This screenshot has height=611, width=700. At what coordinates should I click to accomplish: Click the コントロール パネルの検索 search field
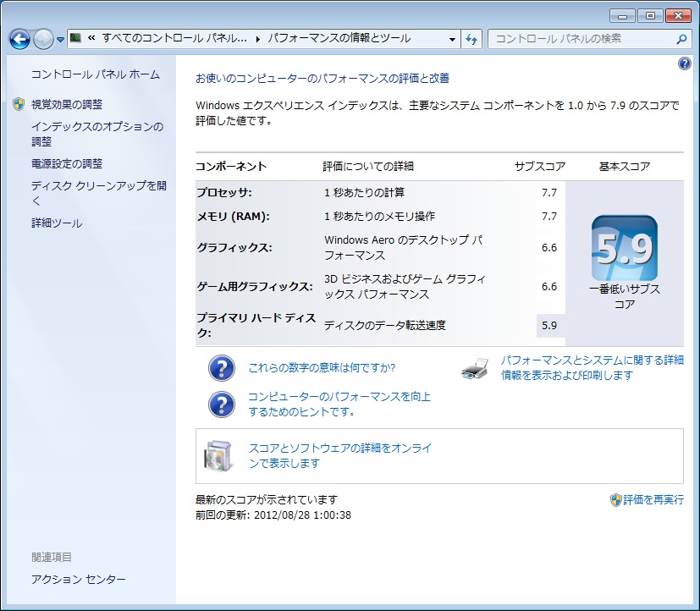(582, 39)
